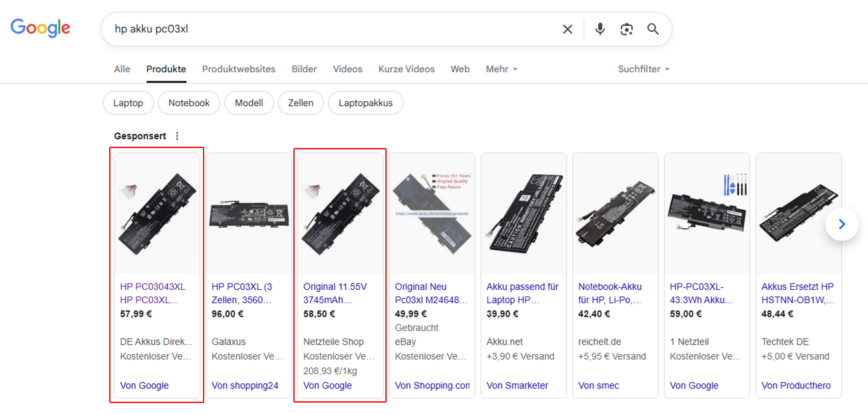Click the Galaxus 96,00 € battery thumbnail

click(x=249, y=214)
